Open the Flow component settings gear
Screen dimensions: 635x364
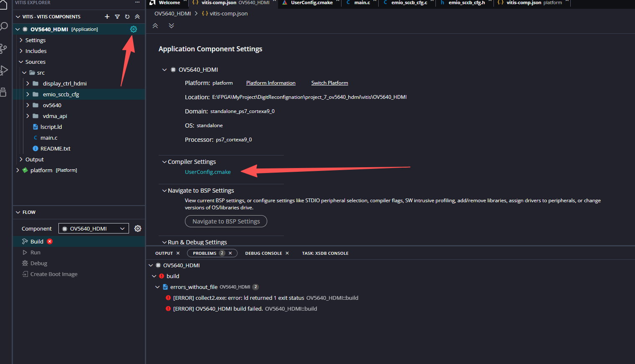pyautogui.click(x=138, y=228)
